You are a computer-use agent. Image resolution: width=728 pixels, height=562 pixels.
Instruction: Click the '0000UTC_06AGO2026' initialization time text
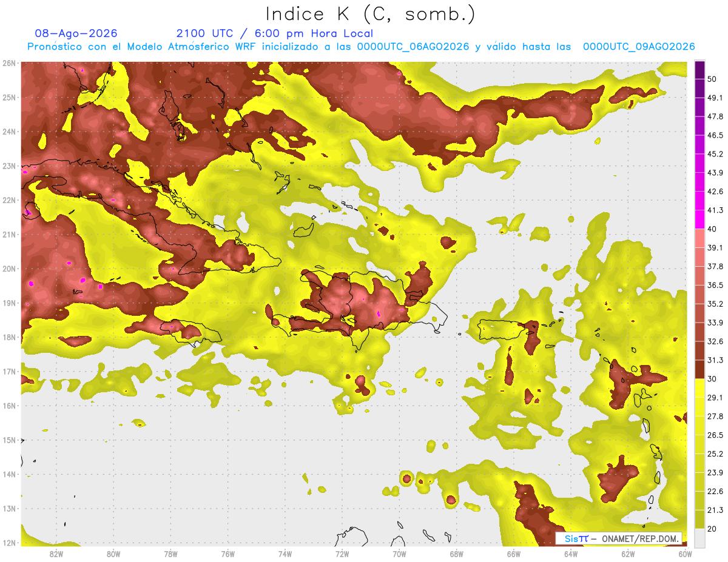(x=413, y=47)
